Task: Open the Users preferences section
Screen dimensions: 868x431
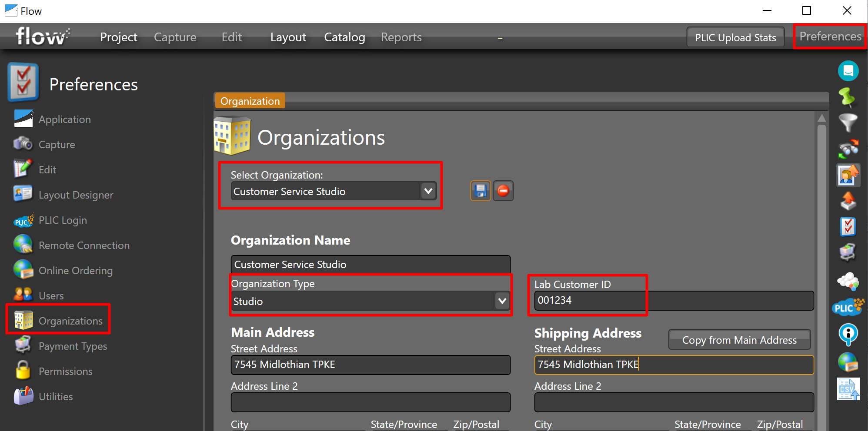Action: click(51, 295)
